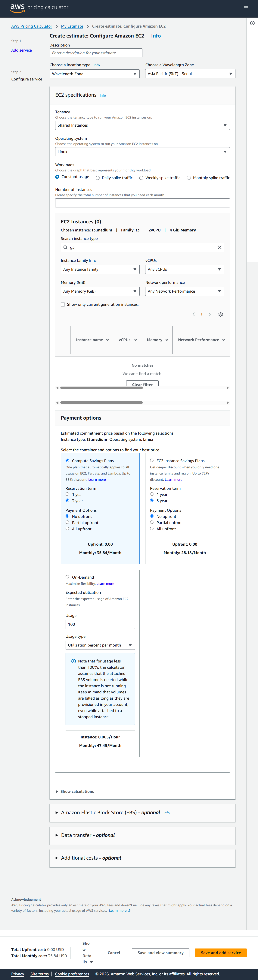This screenshot has width=258, height=980.
Task: Click the lower horizontal scrollbar under table
Action: (101, 403)
